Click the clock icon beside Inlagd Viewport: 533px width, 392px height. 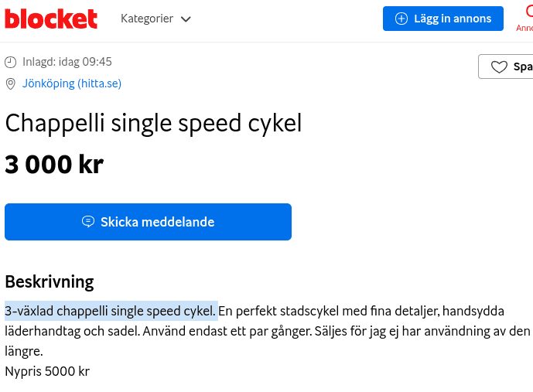[11, 62]
